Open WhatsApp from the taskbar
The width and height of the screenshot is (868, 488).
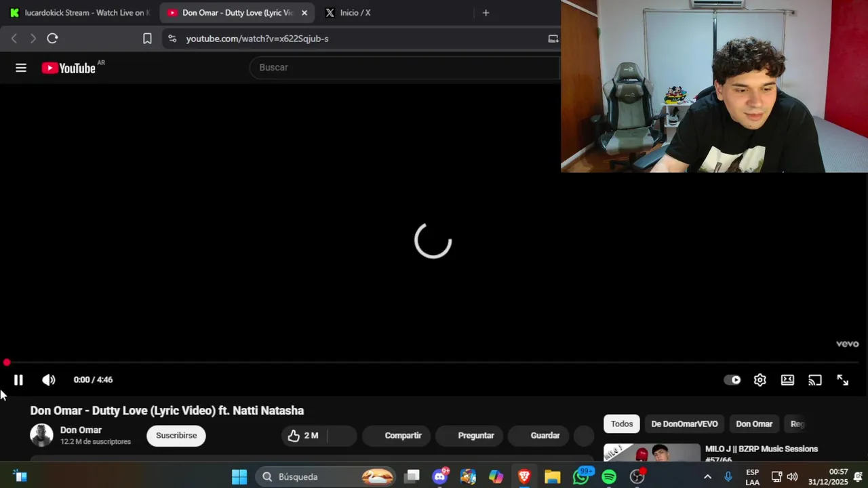[x=581, y=477]
